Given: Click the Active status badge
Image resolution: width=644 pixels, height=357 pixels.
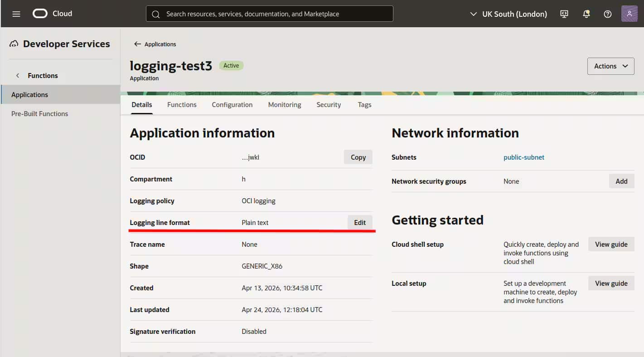Looking at the screenshot, I should point(231,66).
